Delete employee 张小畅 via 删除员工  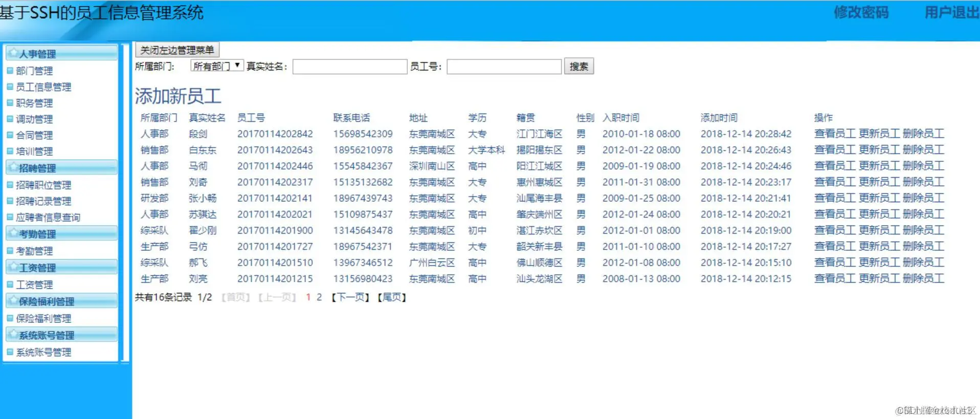(923, 198)
